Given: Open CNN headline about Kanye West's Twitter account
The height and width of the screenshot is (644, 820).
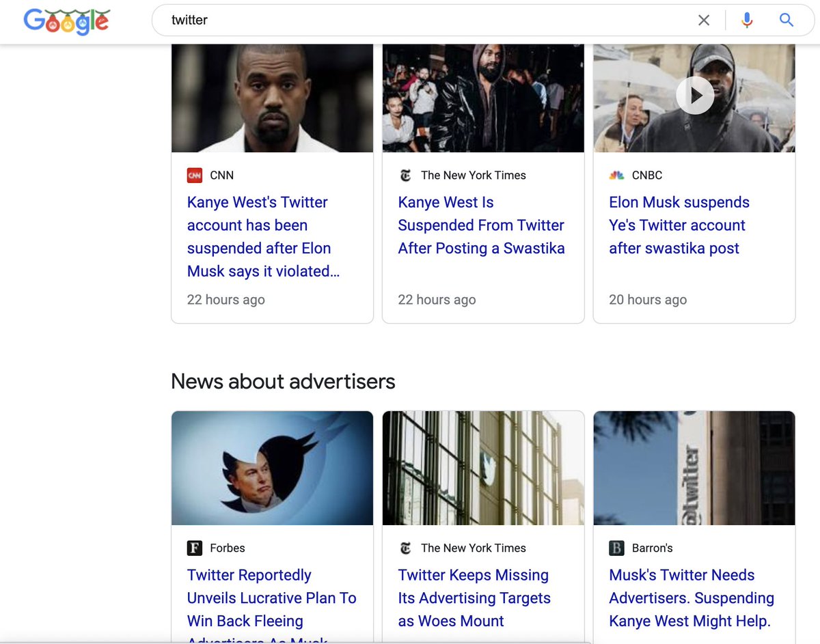Looking at the screenshot, I should point(264,237).
